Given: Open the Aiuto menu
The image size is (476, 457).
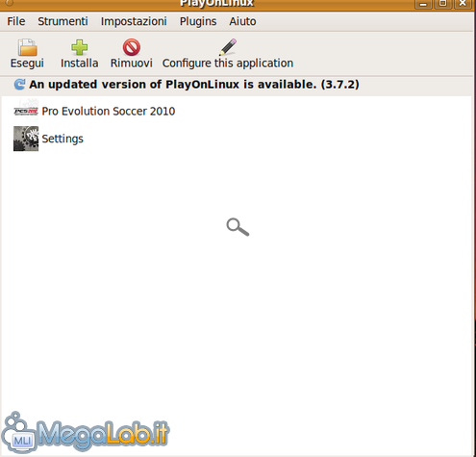Looking at the screenshot, I should 242,21.
